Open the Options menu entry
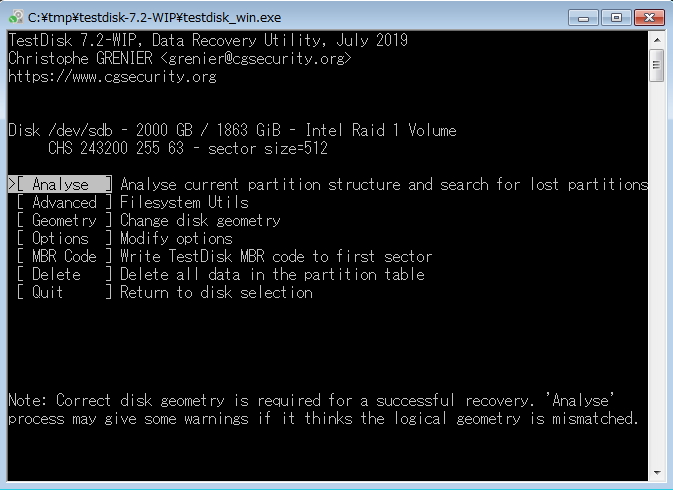Screen dimensions: 673x490 coord(60,239)
